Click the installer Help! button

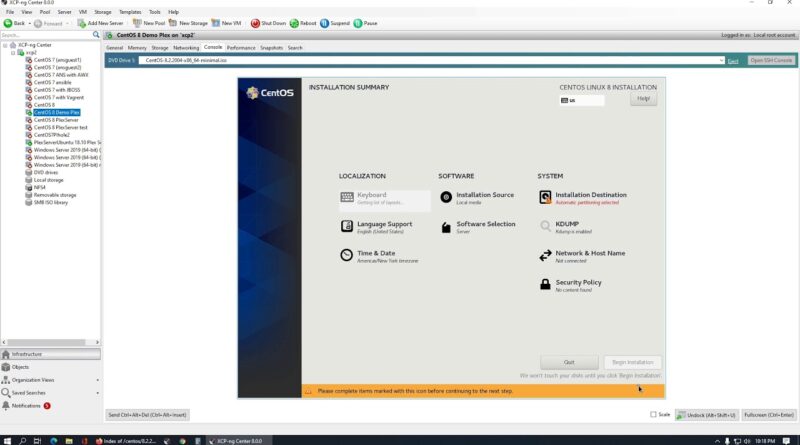tap(643, 98)
